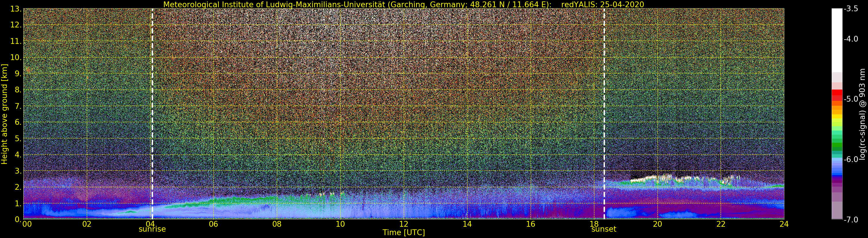
Task: Click the '6.' height tick label
Action: 18,122
